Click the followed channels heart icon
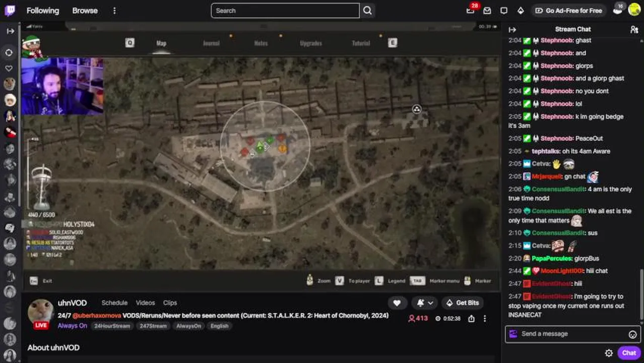 point(9,68)
